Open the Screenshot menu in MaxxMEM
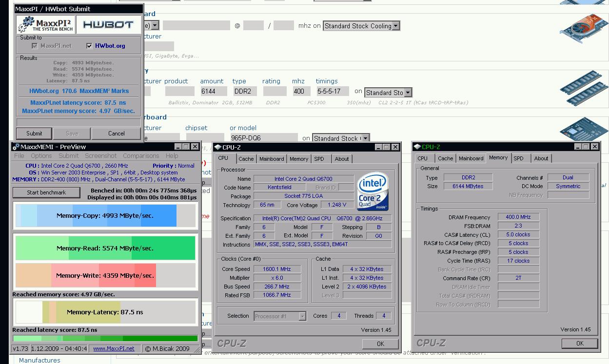This screenshot has width=609, height=364. (101, 156)
